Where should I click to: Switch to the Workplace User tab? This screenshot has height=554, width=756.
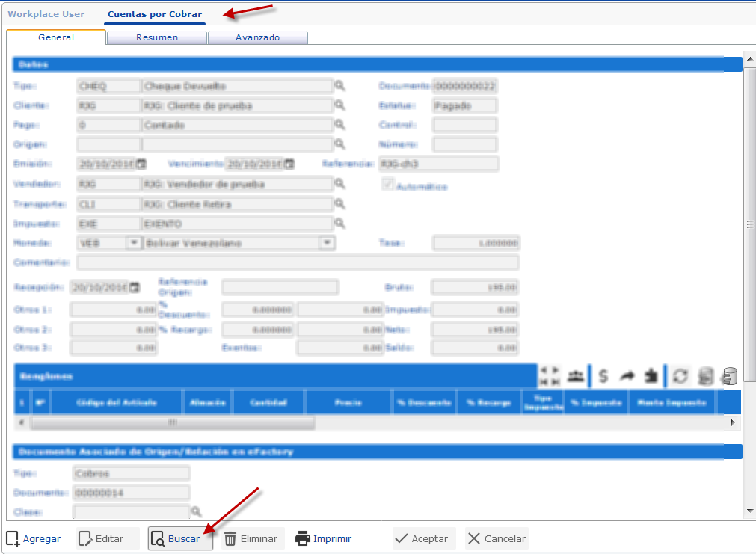point(46,14)
